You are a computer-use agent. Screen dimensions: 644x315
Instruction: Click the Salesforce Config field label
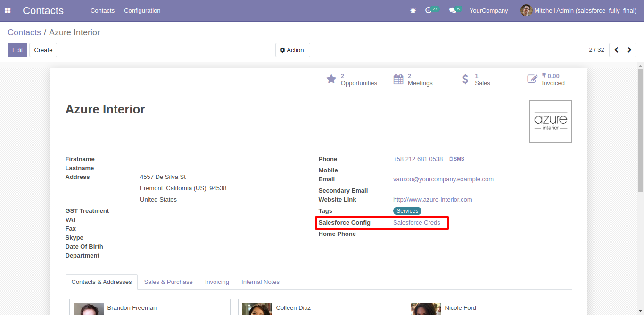(344, 223)
